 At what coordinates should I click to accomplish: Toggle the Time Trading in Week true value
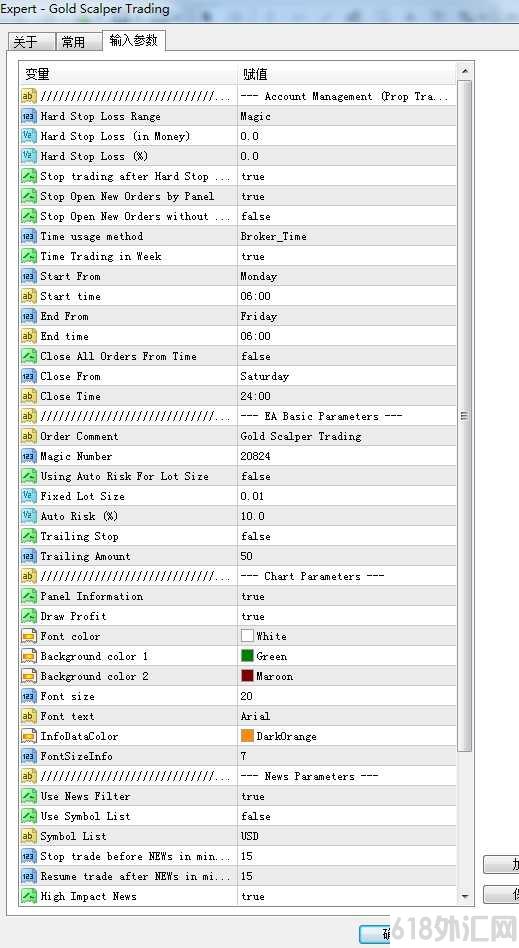347,256
